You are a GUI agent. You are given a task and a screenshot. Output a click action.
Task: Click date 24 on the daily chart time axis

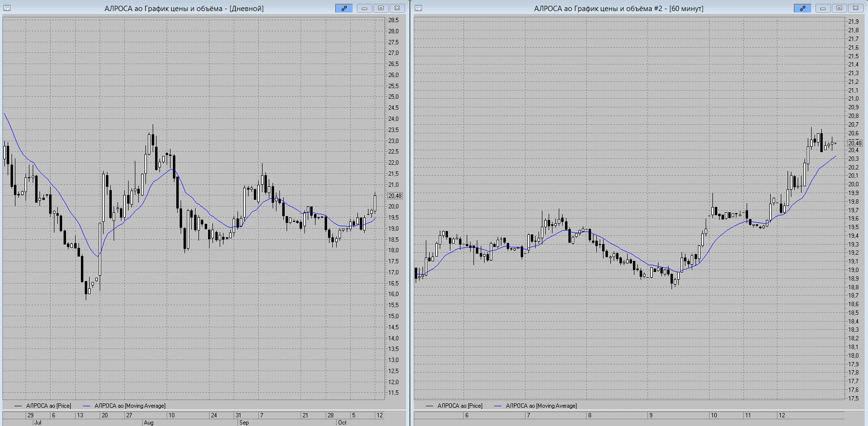pos(214,415)
